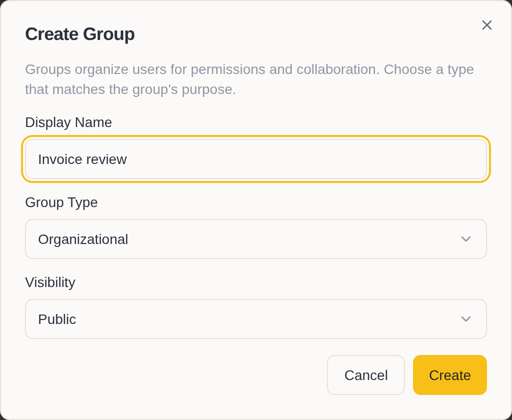Click the Display Name input field

point(256,159)
